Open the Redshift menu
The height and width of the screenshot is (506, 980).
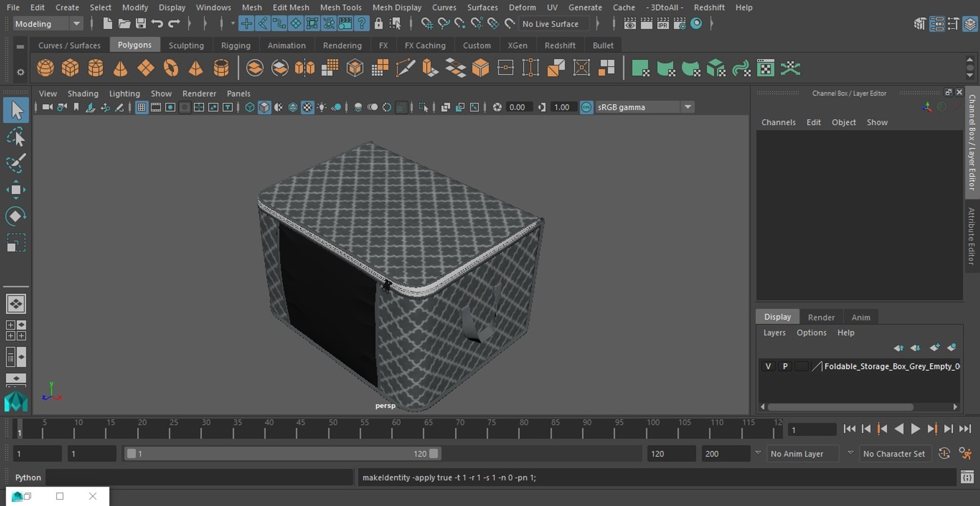(709, 7)
